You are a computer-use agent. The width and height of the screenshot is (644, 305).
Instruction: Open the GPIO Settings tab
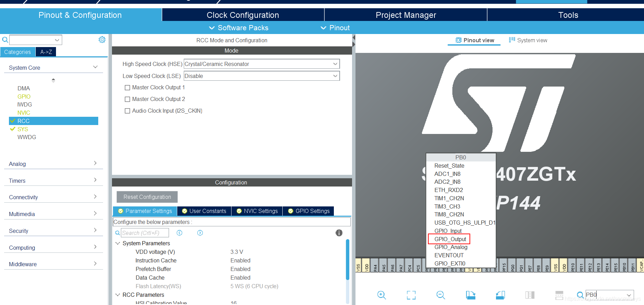point(308,211)
